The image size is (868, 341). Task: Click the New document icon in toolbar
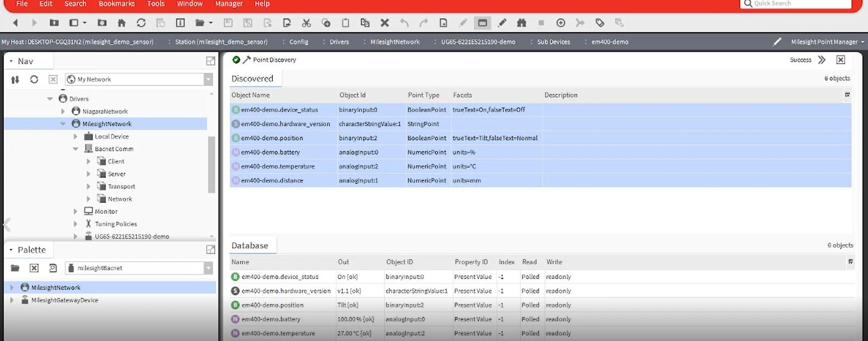pos(444,23)
